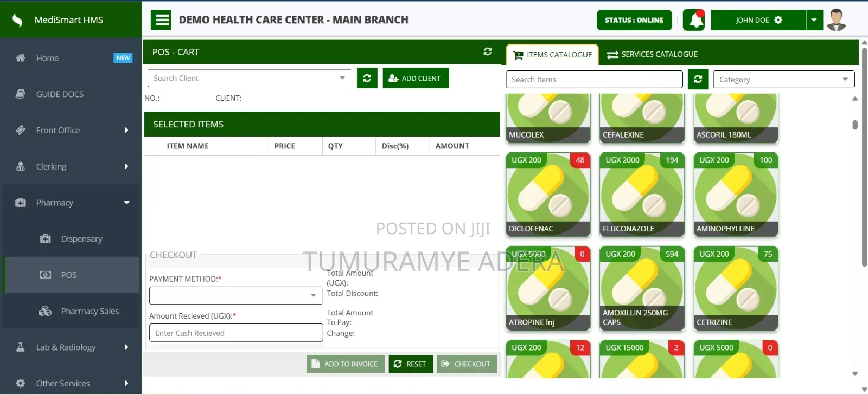Add Cetrizine to the cart
Image resolution: width=868 pixels, height=395 pixels.
(736, 288)
